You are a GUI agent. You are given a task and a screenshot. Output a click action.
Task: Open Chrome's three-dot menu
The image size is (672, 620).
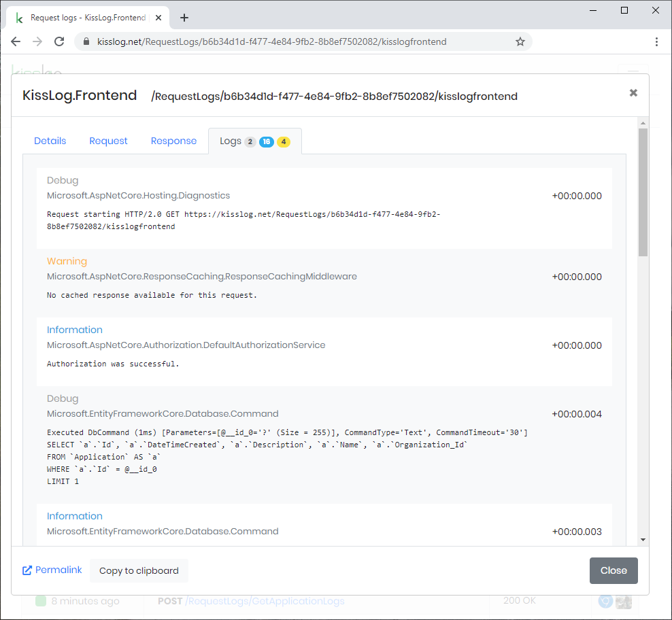656,41
